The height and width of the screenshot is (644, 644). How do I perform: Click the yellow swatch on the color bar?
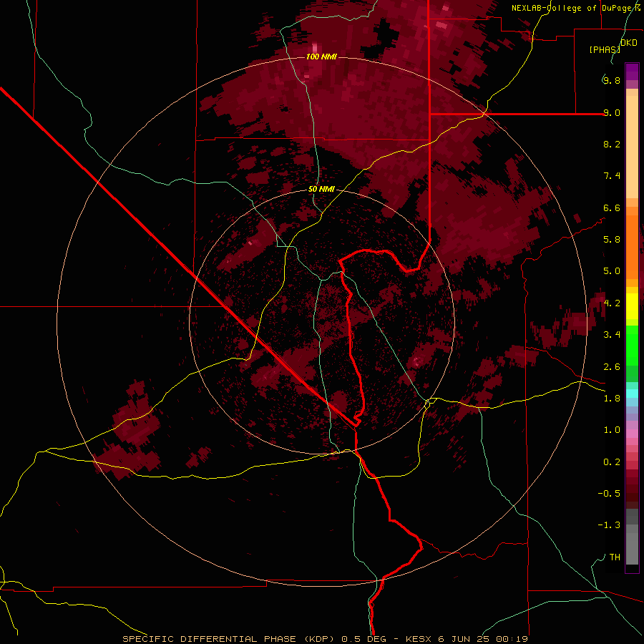tap(632, 306)
